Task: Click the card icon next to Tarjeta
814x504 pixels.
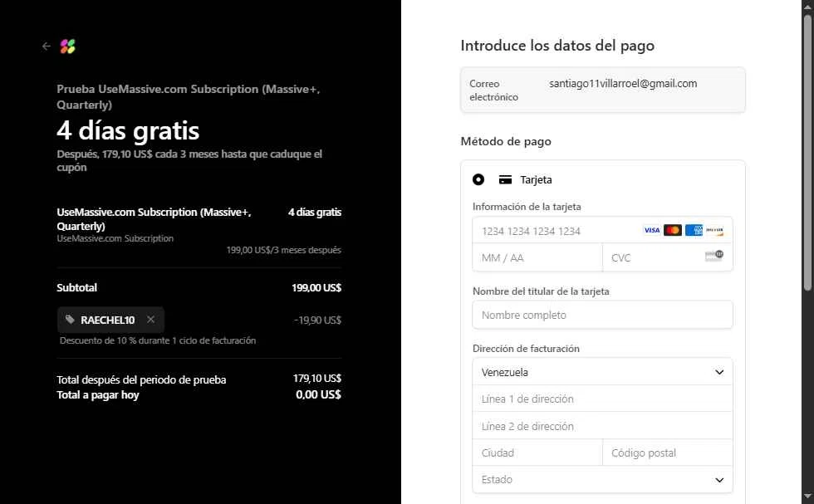Action: click(505, 179)
